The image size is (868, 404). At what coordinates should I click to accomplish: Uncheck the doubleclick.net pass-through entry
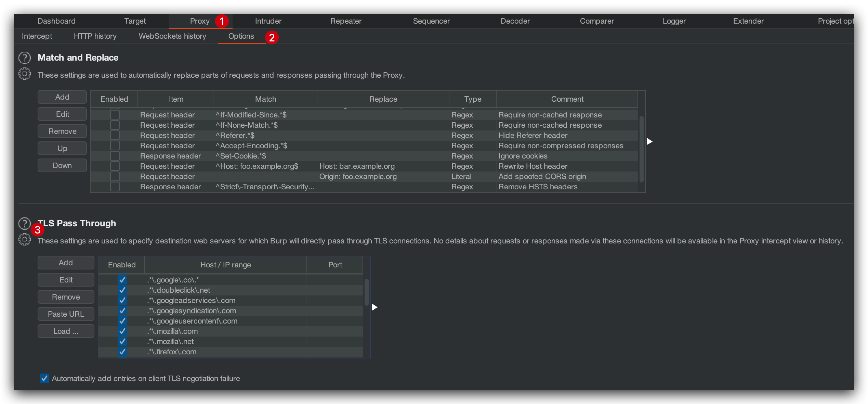click(122, 290)
